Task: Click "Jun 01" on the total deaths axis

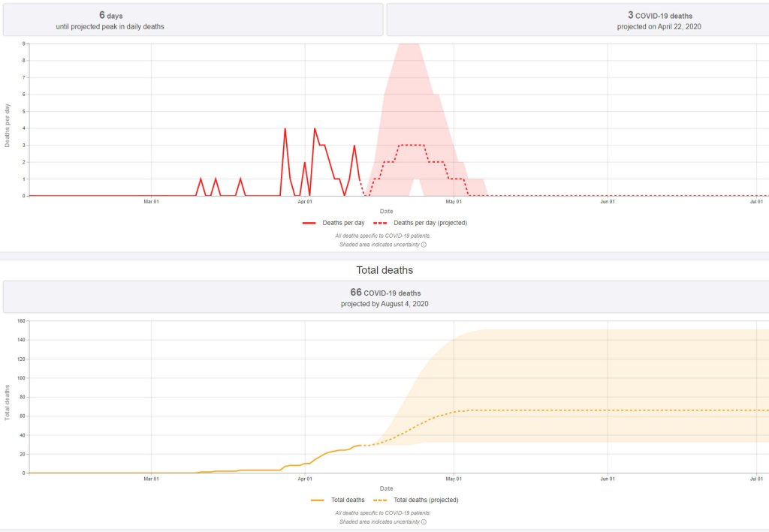Action: pos(608,479)
